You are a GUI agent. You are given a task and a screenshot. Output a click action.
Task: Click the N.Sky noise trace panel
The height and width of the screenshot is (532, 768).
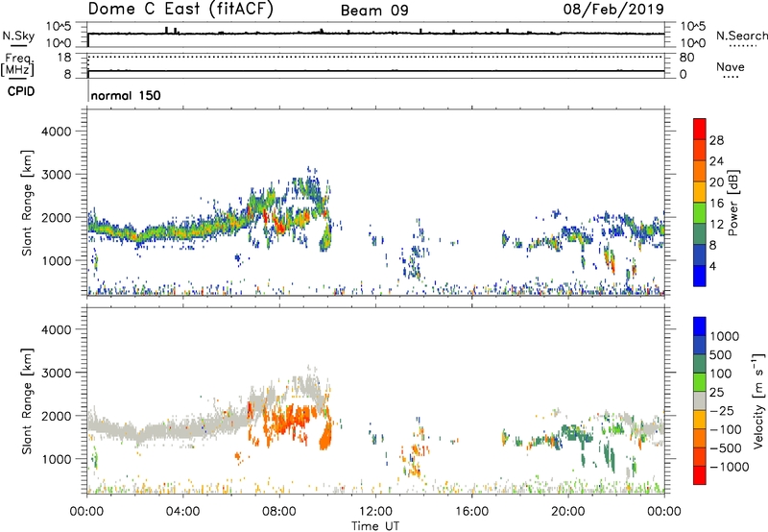(x=375, y=35)
